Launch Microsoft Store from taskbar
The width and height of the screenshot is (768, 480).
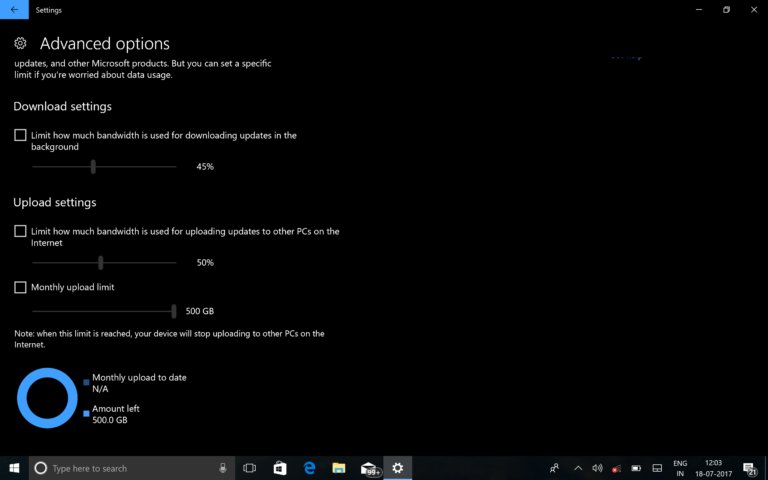pyautogui.click(x=280, y=468)
